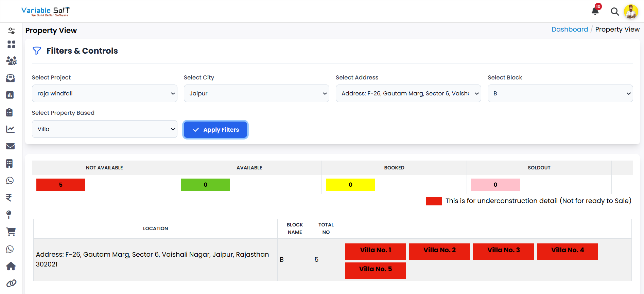
Task: Open the home sidebar icon
Action: [x=11, y=266]
